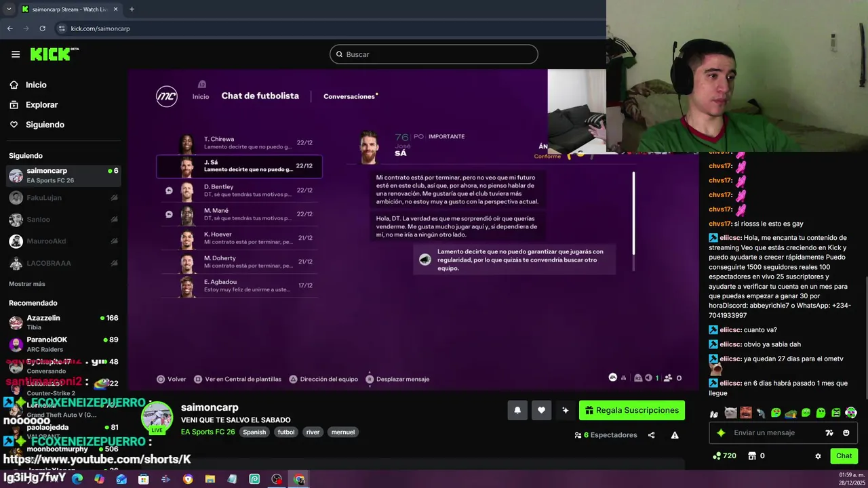Select the saimoncarp Stream browser tab
Viewport: 868px width, 488px height.
(70, 9)
